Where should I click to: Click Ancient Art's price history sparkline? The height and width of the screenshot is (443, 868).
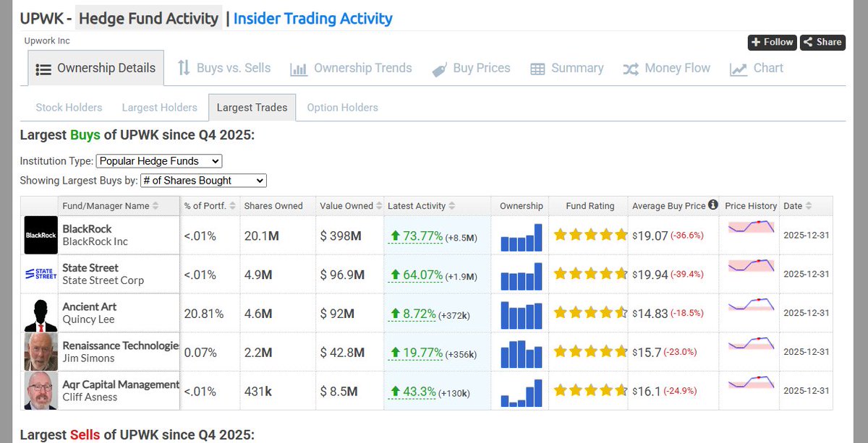click(751, 304)
